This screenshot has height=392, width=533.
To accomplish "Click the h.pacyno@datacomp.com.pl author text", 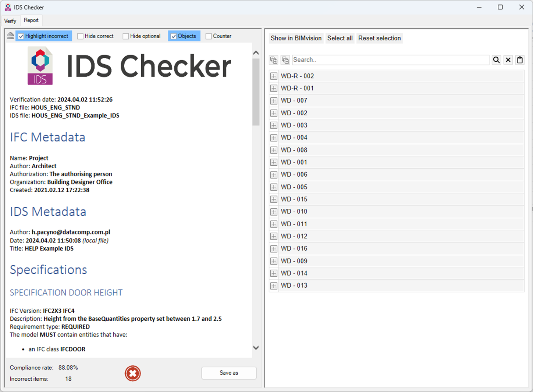I will (71, 232).
